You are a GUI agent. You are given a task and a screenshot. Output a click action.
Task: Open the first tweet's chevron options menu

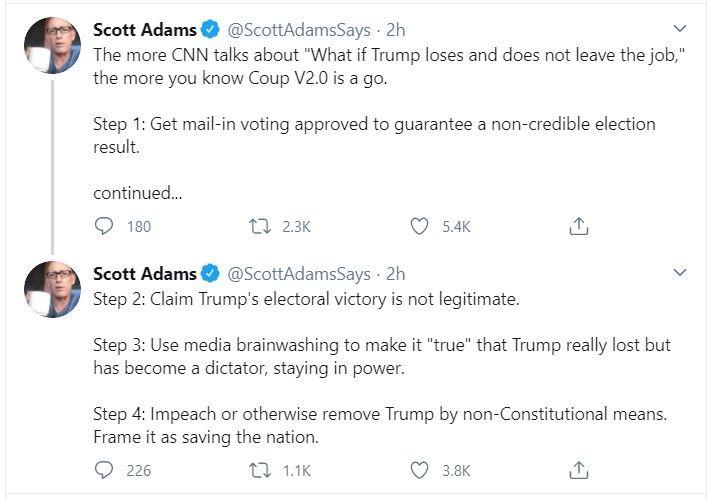click(679, 29)
